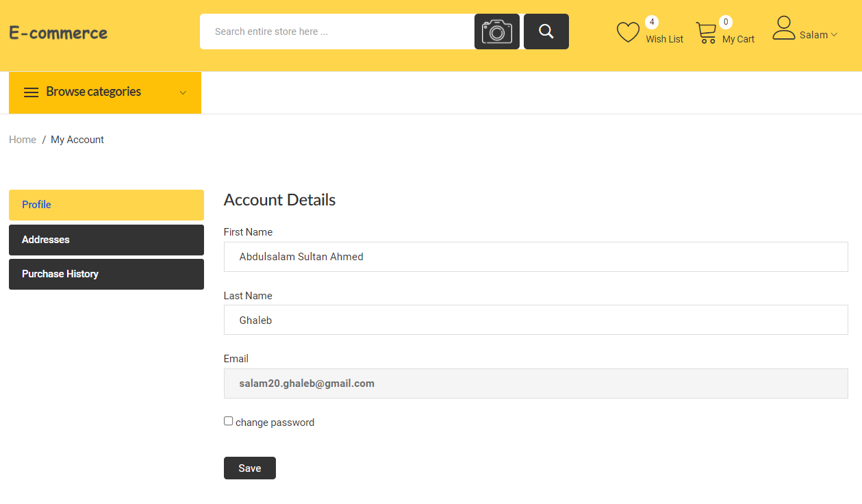
Task: Click the camera image-search icon
Action: click(496, 31)
